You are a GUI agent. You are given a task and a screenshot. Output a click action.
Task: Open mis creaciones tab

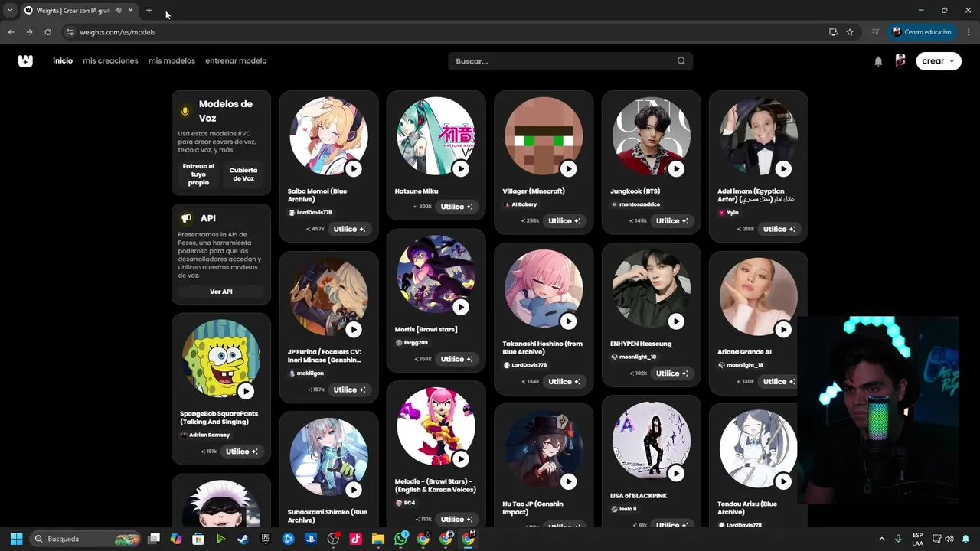click(x=110, y=60)
